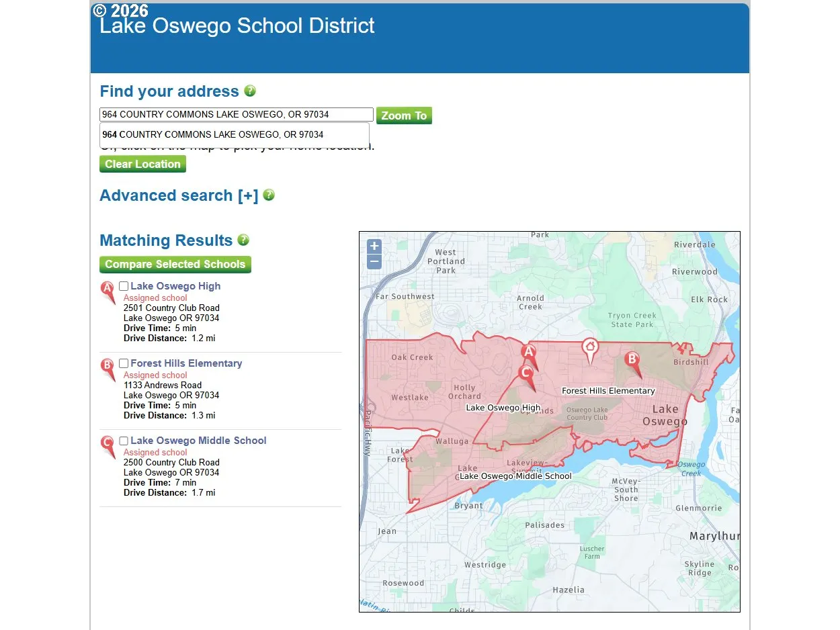The width and height of the screenshot is (840, 630).
Task: Click the Oswego Lake Country Club label
Action: point(587,414)
